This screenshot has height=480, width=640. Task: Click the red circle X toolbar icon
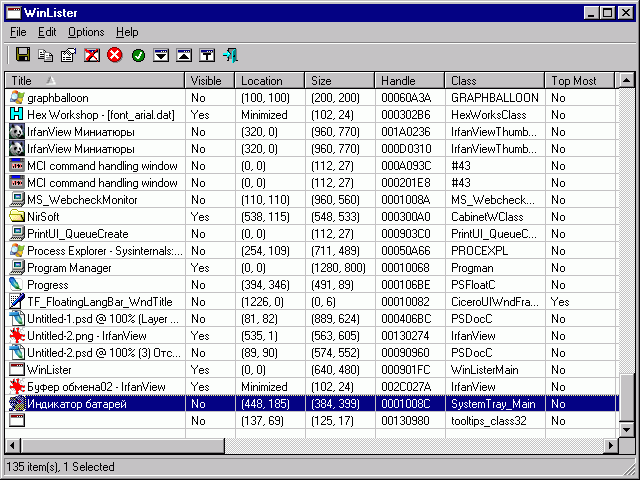point(114,55)
